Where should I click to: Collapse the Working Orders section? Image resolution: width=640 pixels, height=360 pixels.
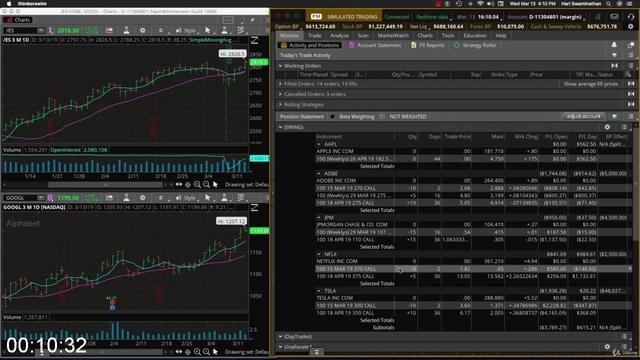point(280,66)
